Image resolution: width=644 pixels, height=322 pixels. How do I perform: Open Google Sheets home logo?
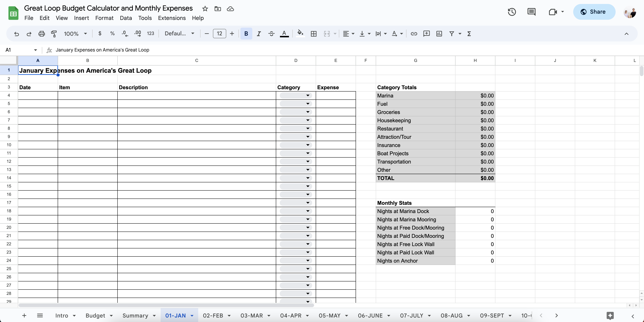(x=13, y=13)
